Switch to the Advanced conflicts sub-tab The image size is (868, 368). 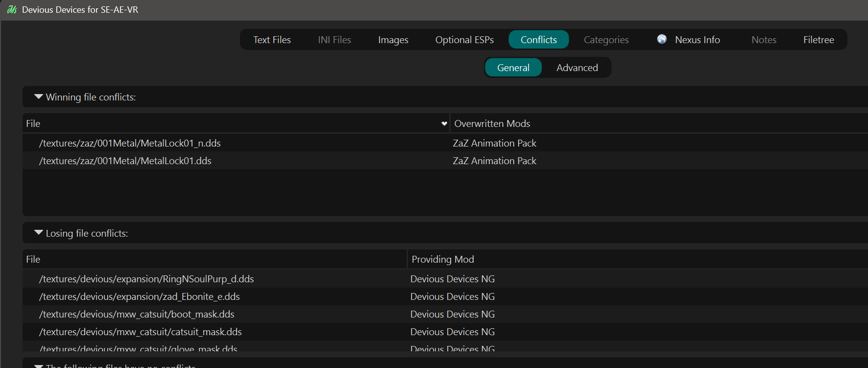click(x=577, y=68)
